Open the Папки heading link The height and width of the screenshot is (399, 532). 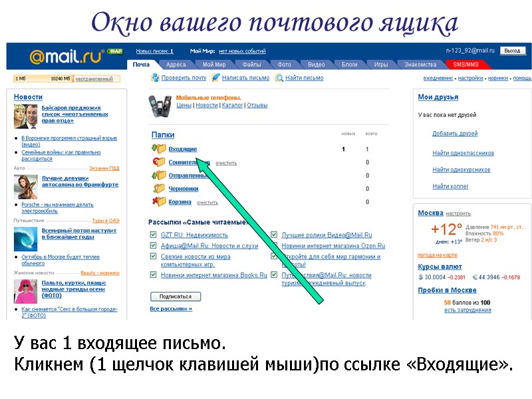click(163, 135)
